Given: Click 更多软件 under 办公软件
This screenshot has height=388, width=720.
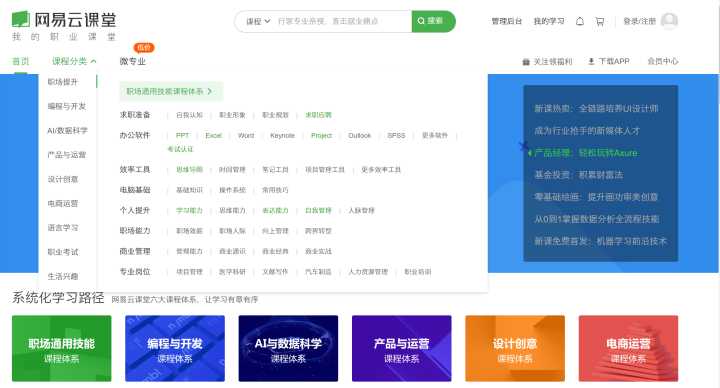Looking at the screenshot, I should [x=435, y=135].
